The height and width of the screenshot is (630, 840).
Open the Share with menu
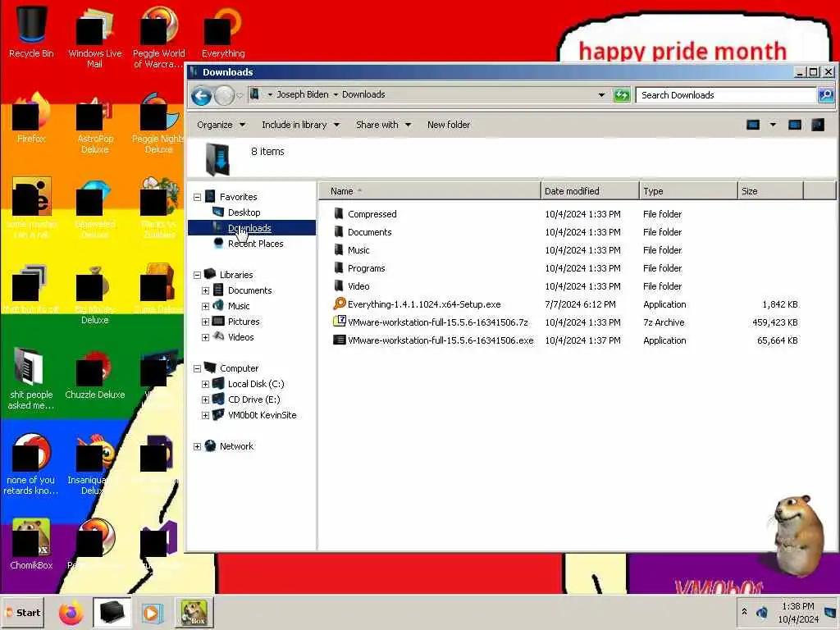384,125
